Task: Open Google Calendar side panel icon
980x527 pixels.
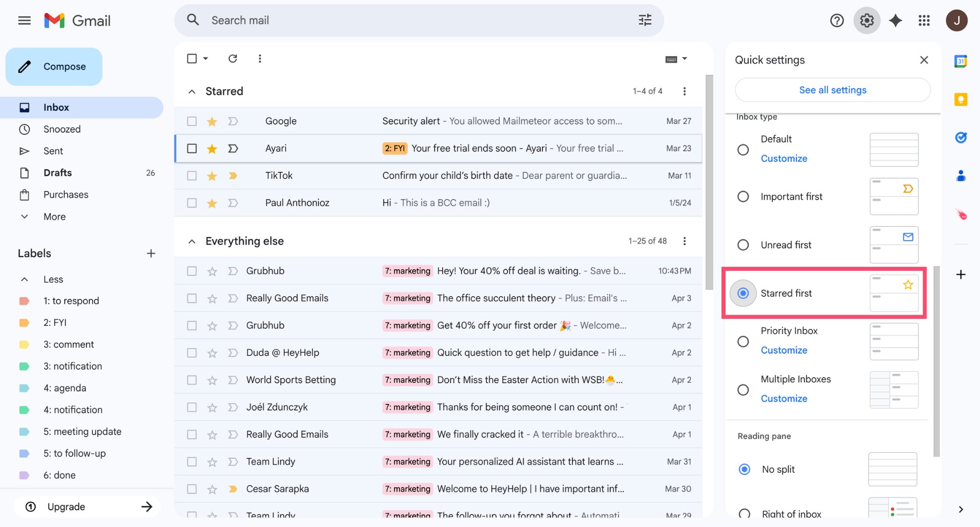Action: tap(960, 62)
